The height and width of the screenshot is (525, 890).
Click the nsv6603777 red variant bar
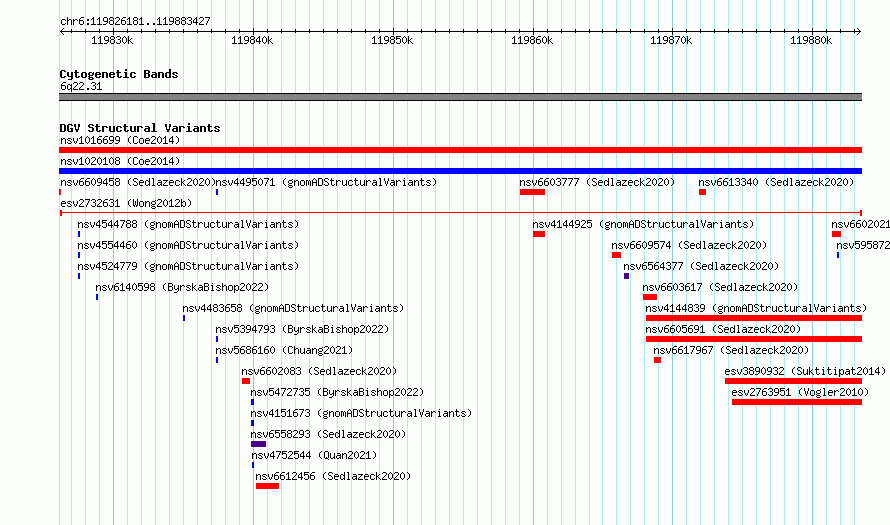pos(532,192)
